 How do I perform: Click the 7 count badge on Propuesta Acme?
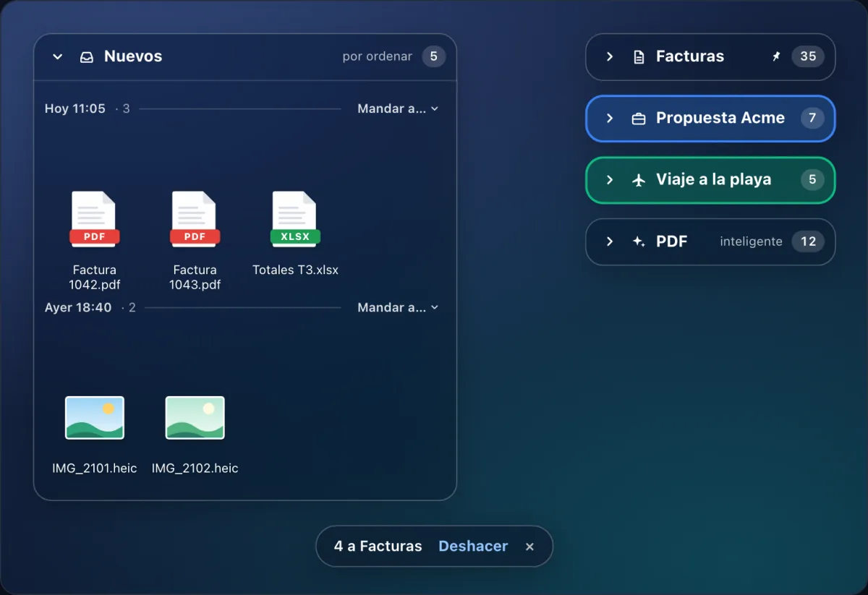[x=812, y=118]
